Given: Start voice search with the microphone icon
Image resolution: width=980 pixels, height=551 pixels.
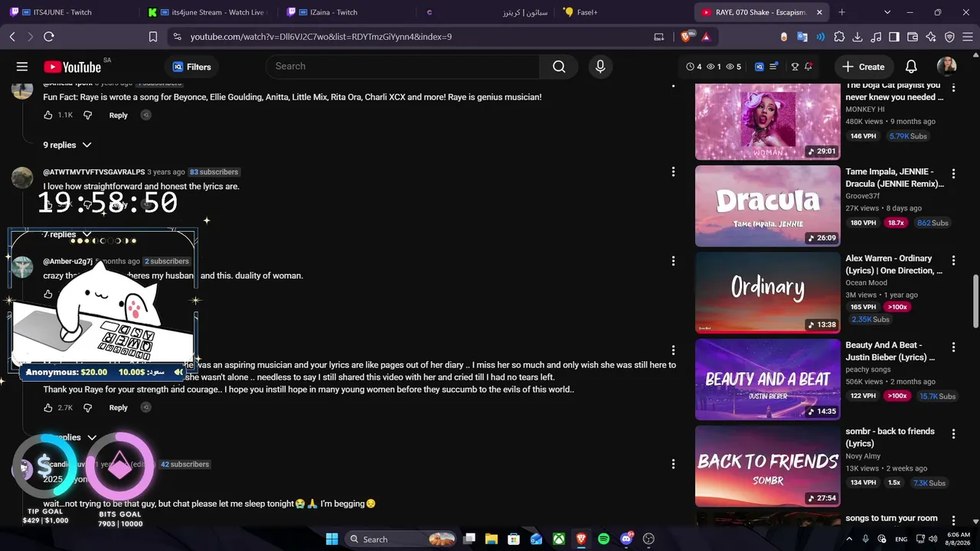Looking at the screenshot, I should (x=600, y=67).
